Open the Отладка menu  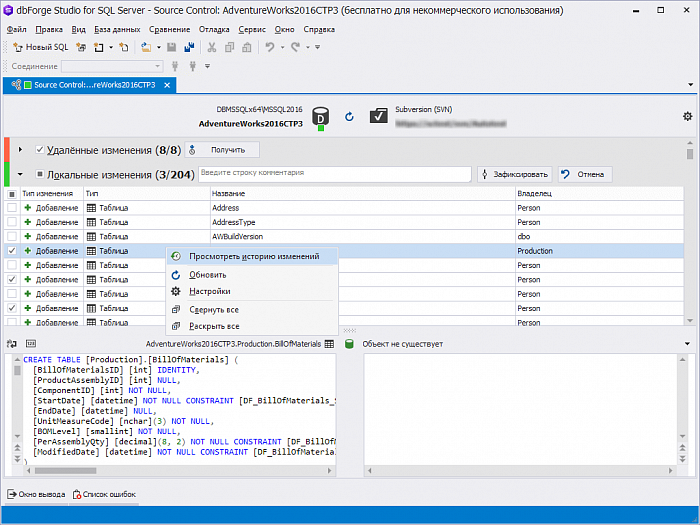(214, 29)
